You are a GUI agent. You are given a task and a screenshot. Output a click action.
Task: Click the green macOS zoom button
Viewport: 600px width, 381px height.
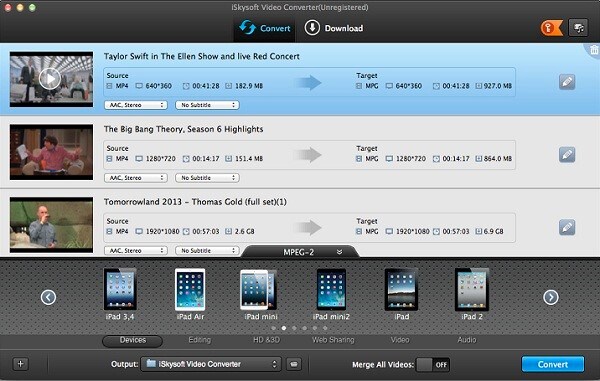click(x=32, y=7)
